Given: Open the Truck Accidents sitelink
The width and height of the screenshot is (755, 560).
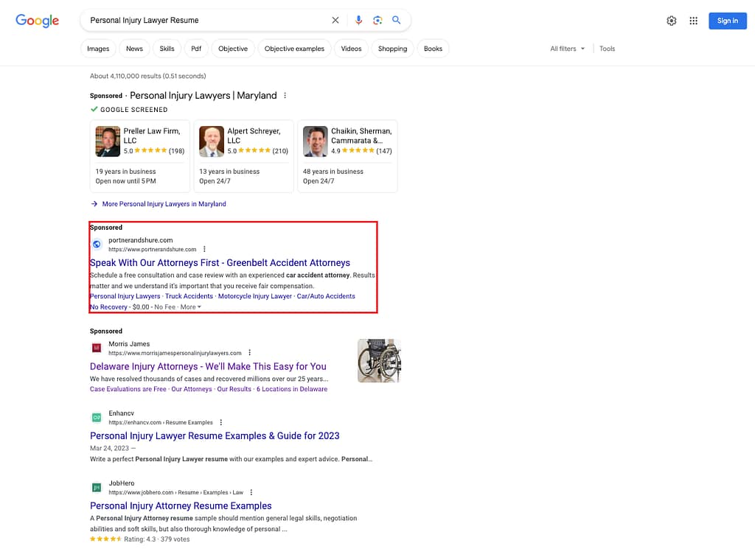Looking at the screenshot, I should (x=189, y=296).
